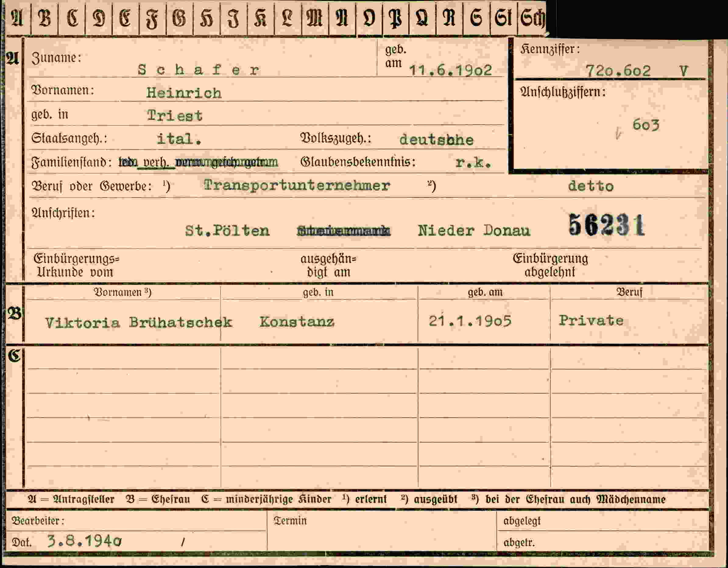Click the 'Zuname:' field label

click(56, 58)
